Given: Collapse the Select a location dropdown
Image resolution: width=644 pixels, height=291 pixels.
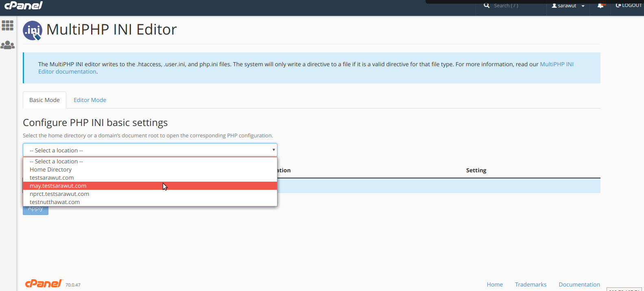Looking at the screenshot, I should [150, 150].
